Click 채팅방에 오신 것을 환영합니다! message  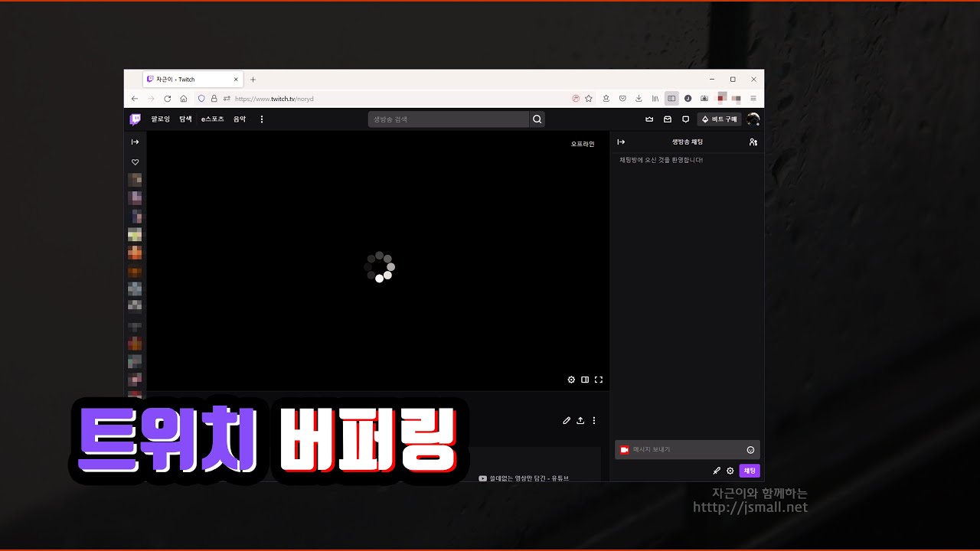661,160
